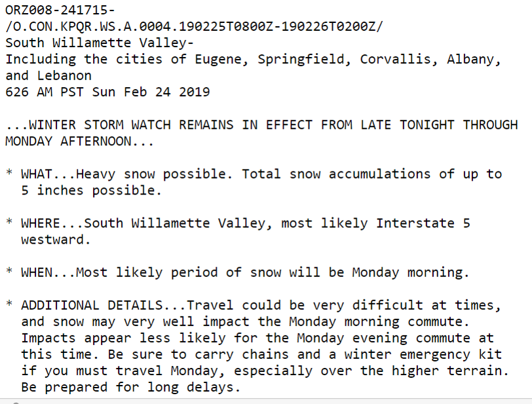This screenshot has height=404, width=532.
Task: Click the timestamp 626 AM PST Sun Feb 24 2019
Action: tap(107, 92)
